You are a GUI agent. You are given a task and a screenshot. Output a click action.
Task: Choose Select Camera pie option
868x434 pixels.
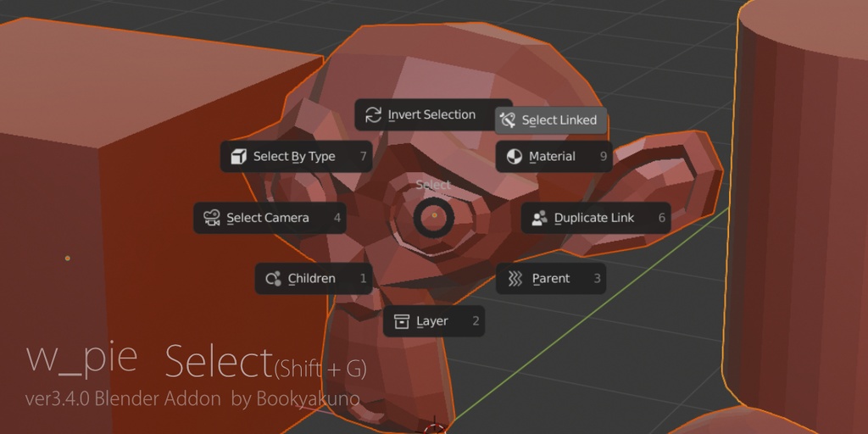[270, 218]
